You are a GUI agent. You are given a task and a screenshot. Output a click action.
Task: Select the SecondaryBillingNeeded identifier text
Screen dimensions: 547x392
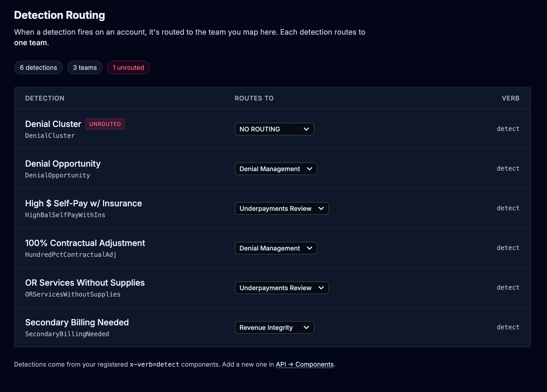pyautogui.click(x=67, y=334)
